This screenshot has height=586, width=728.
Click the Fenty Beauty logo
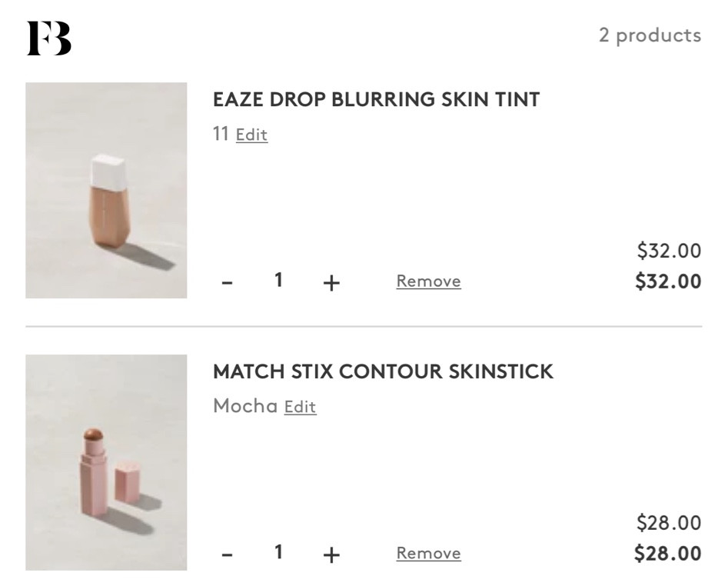50,36
